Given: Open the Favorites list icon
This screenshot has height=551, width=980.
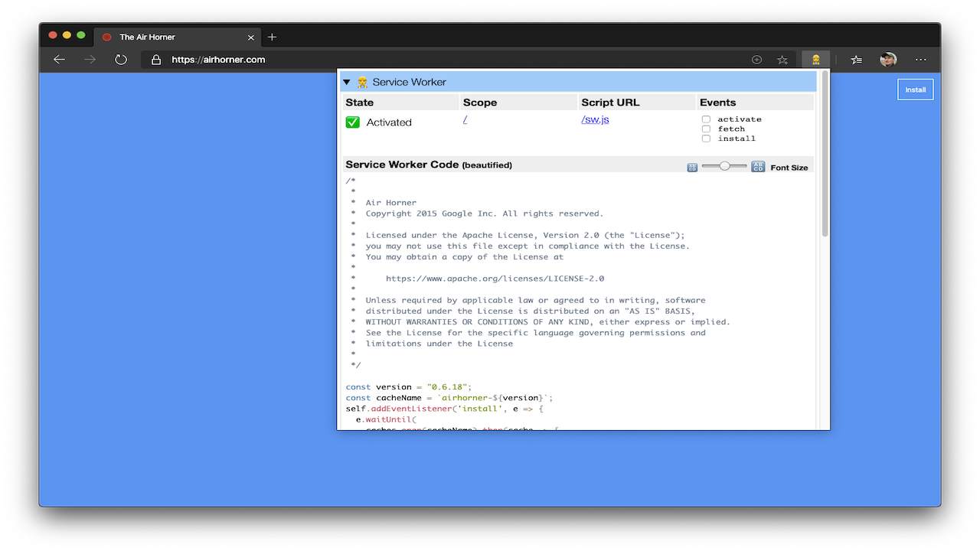Looking at the screenshot, I should (x=857, y=60).
